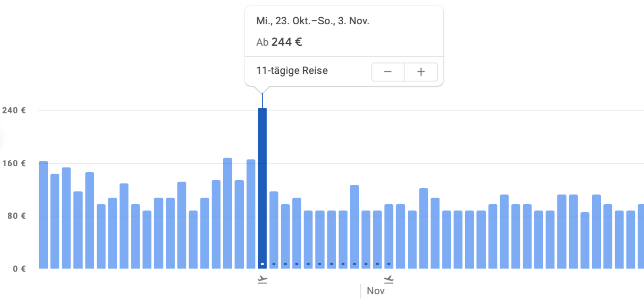Select the highlighted dark blue 244 € price bar
This screenshot has height=300, width=644.
(x=262, y=186)
